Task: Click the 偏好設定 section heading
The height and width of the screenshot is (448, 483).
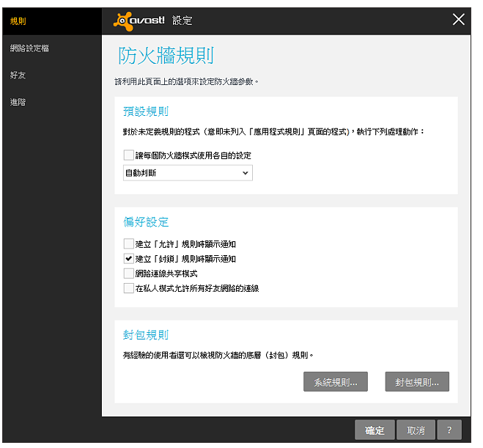Action: click(x=146, y=222)
